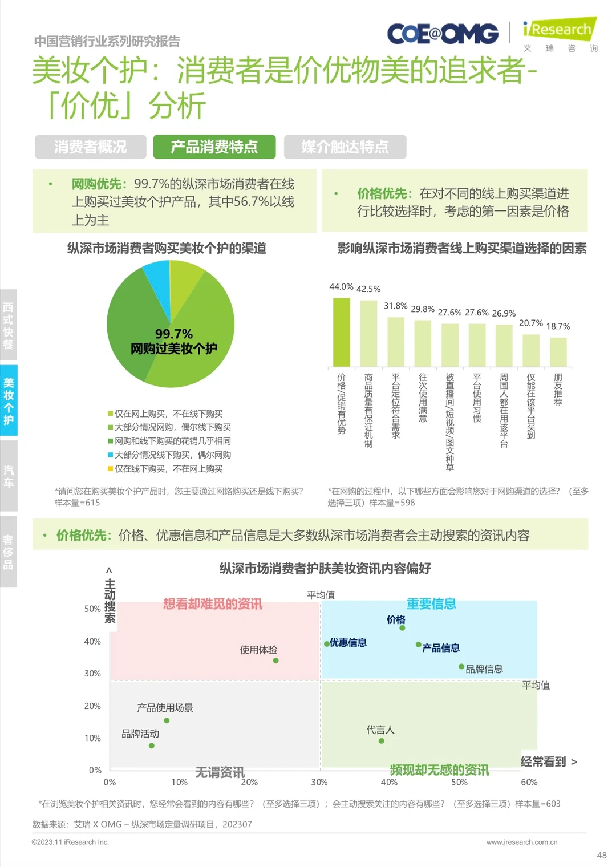Click the axis label 平台定位符合需求
Viewport: 616px width, 867px height.
(x=396, y=406)
